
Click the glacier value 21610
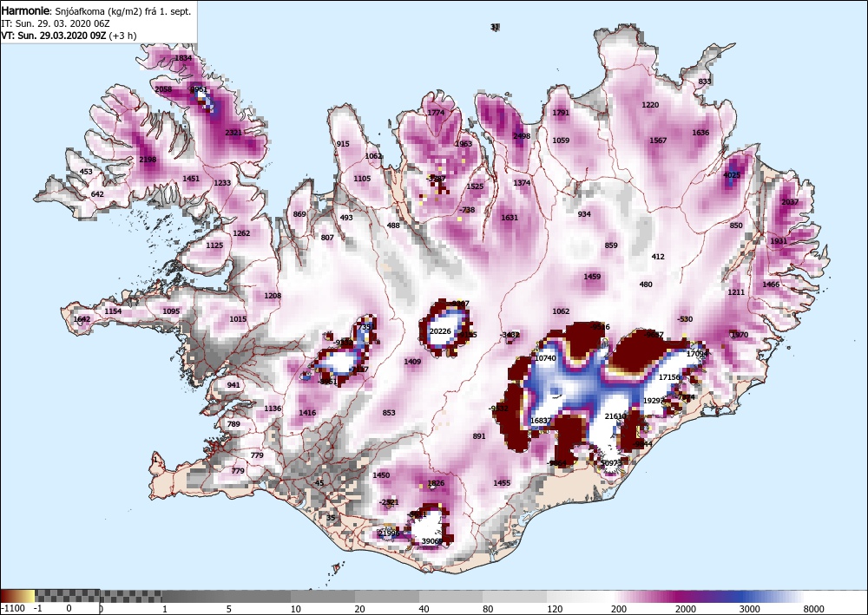coord(615,416)
